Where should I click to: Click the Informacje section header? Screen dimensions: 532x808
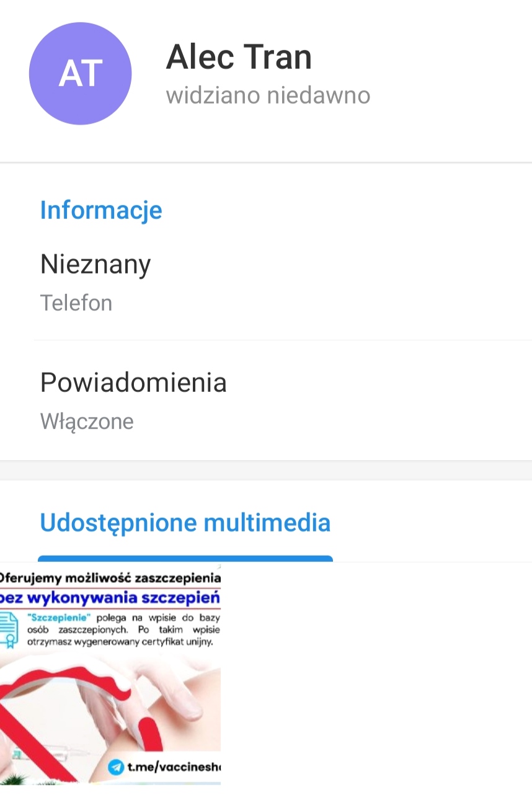pos(101,210)
